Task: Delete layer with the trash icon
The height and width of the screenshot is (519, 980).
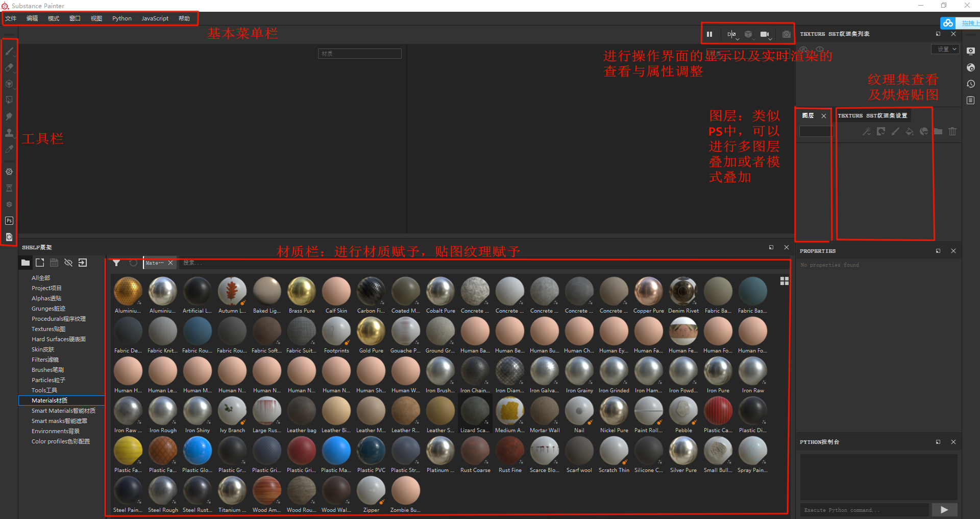Action: tap(952, 131)
